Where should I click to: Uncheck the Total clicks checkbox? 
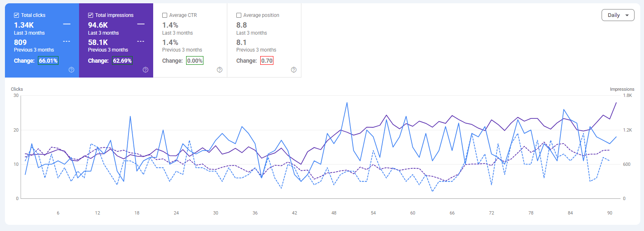click(16, 15)
